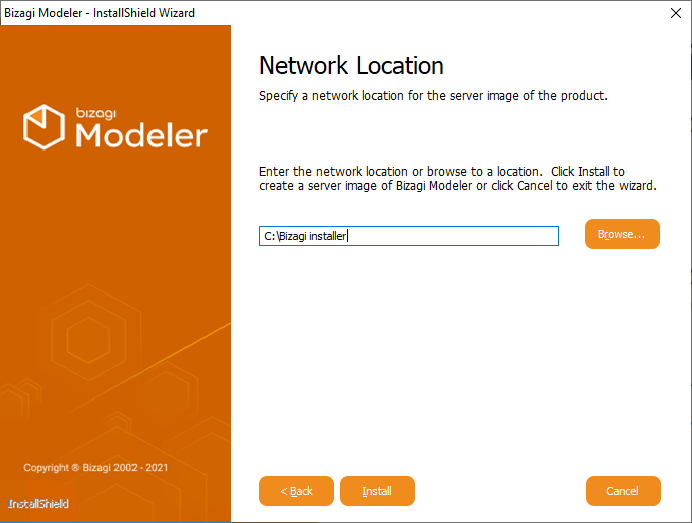Click the InstallShield label at bottom left
Viewport: 692px width, 523px height.
coord(38,504)
